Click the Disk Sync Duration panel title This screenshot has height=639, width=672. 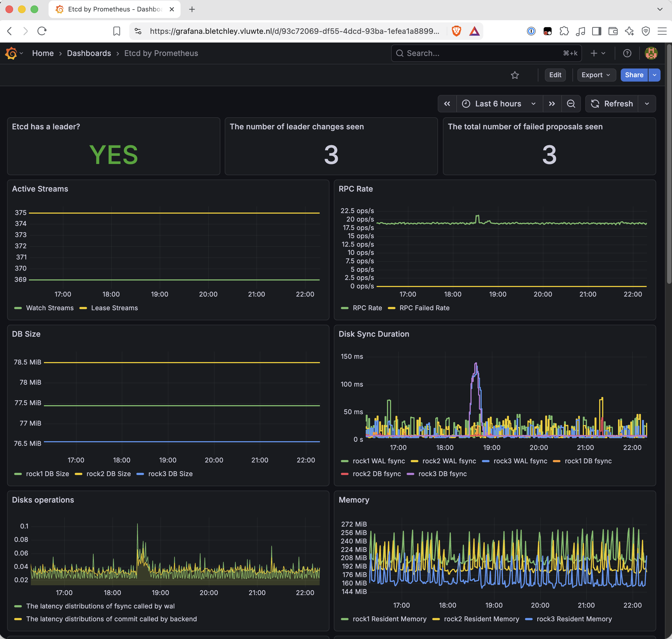[x=374, y=334]
